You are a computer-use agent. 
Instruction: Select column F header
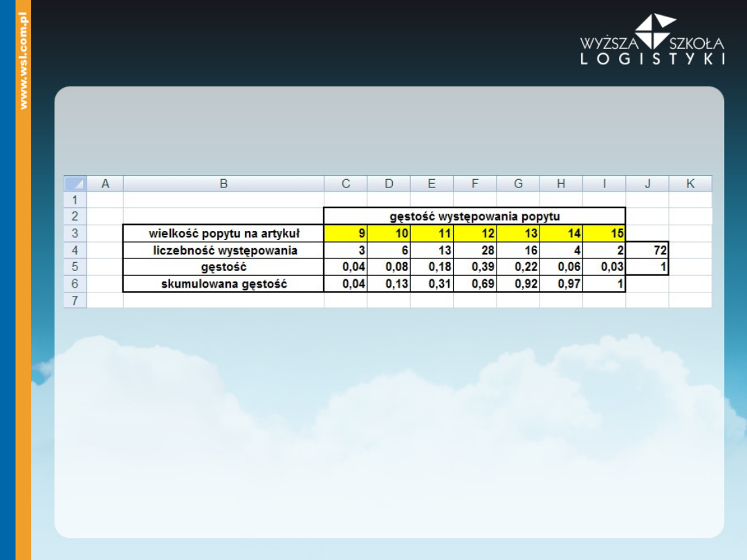[474, 184]
